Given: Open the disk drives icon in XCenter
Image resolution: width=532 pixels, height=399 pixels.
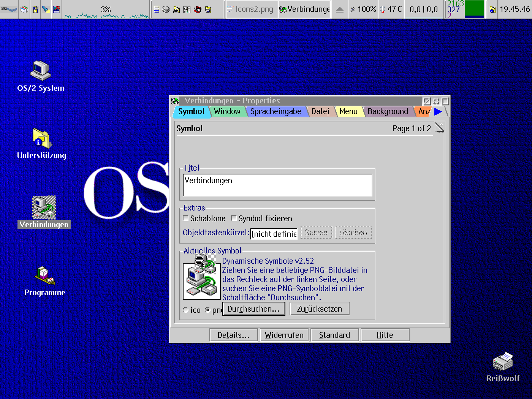Looking at the screenshot, I should [166, 9].
